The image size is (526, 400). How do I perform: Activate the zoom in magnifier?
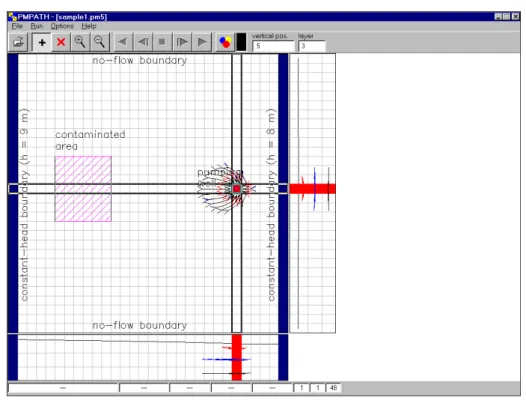click(80, 42)
